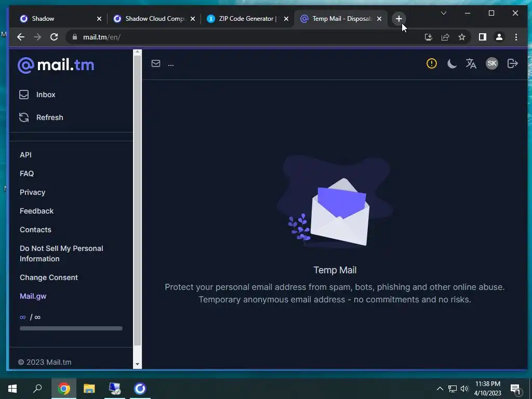Click the ellipsis next to envelope icon
This screenshot has width=532, height=399.
(x=170, y=64)
